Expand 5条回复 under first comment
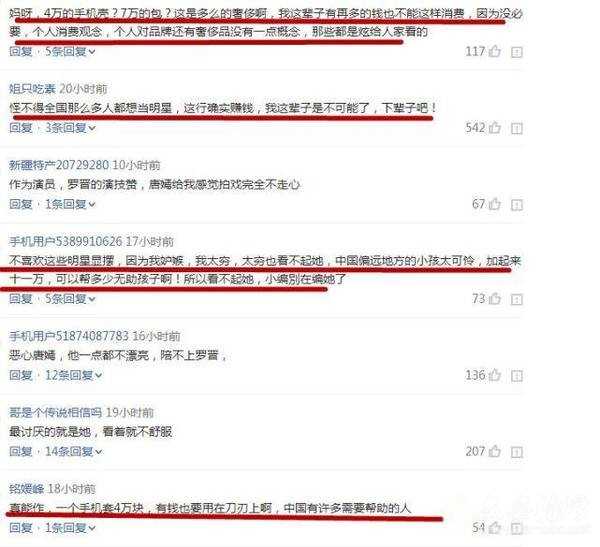The image size is (600, 547). pos(70,51)
